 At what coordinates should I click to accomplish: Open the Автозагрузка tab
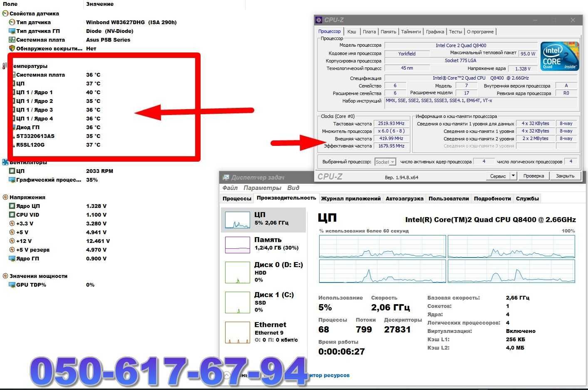pyautogui.click(x=404, y=199)
